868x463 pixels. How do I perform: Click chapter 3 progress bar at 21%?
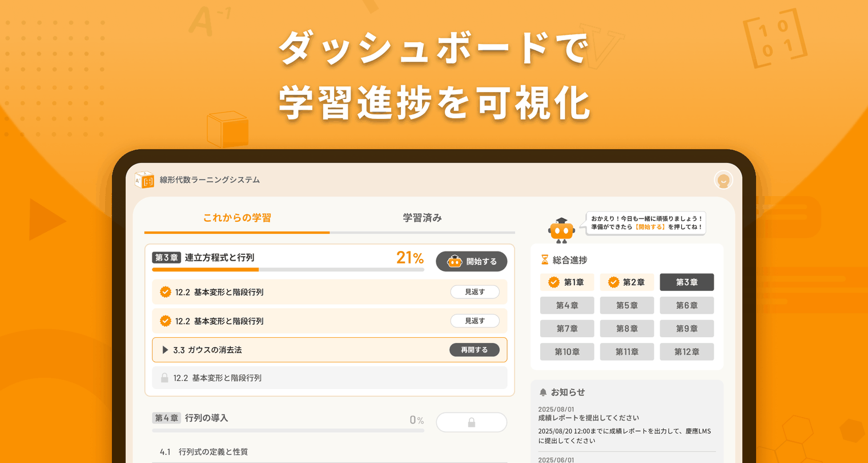[x=288, y=269]
